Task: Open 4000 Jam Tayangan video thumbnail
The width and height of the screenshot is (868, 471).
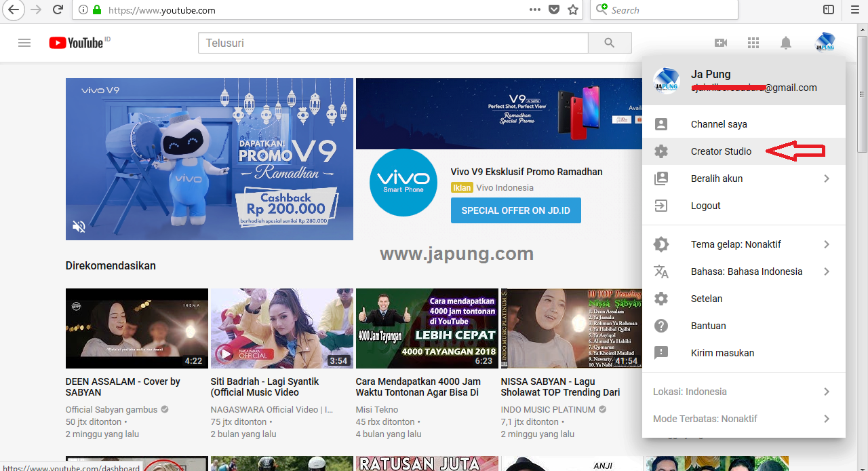Action: [x=427, y=328]
